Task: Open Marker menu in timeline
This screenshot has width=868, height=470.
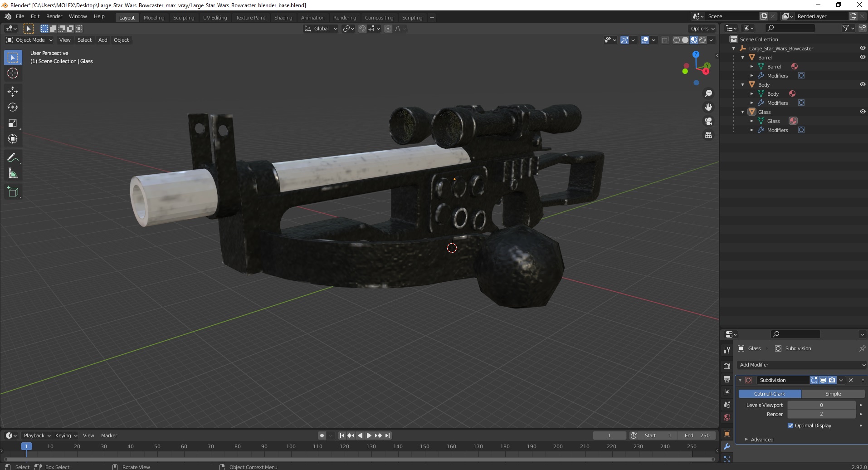Action: click(x=109, y=436)
